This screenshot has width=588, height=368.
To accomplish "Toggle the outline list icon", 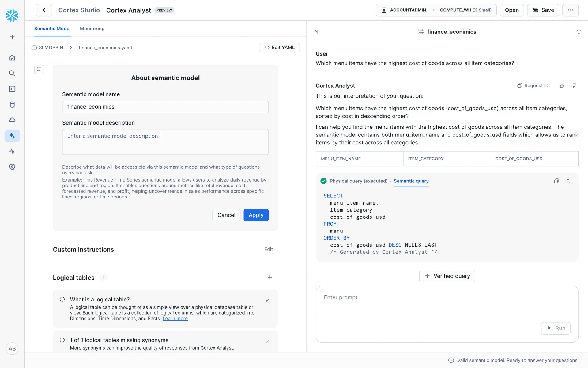I will [39, 69].
